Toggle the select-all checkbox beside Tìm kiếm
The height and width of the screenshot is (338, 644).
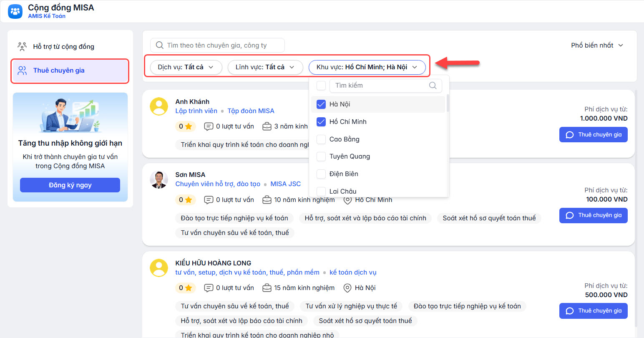pyautogui.click(x=321, y=86)
